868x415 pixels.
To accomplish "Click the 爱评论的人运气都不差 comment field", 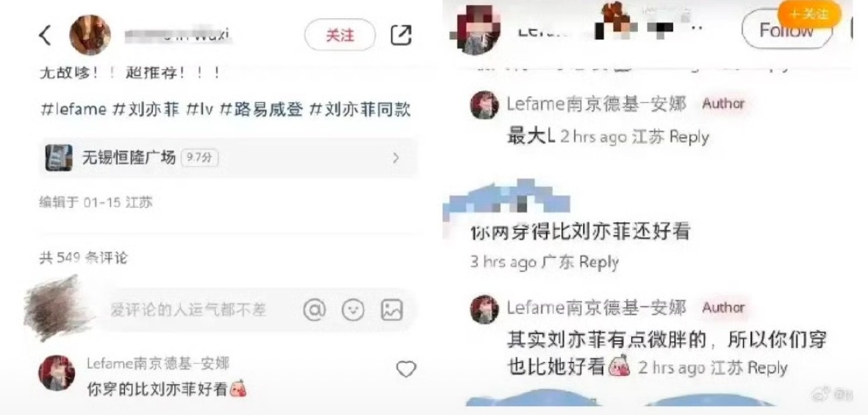I will click(x=189, y=310).
